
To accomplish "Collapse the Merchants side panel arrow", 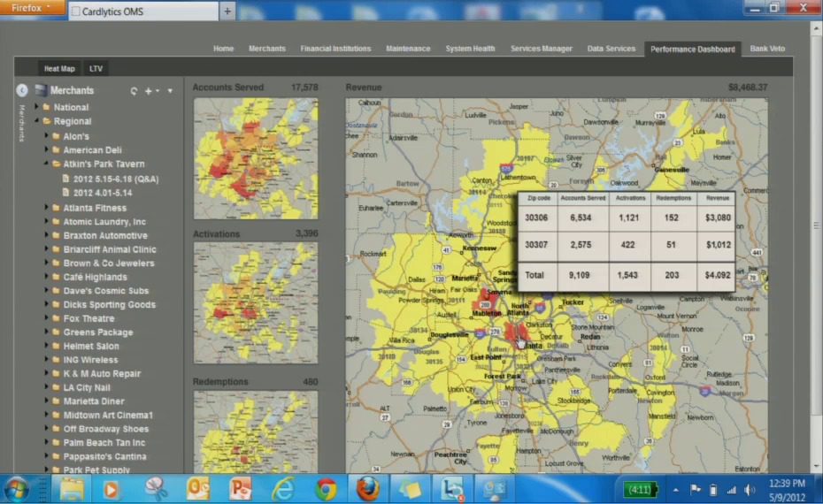I will (22, 90).
